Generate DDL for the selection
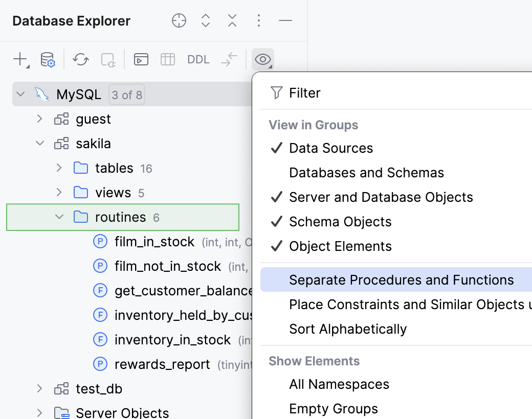This screenshot has width=532, height=419. tap(198, 59)
